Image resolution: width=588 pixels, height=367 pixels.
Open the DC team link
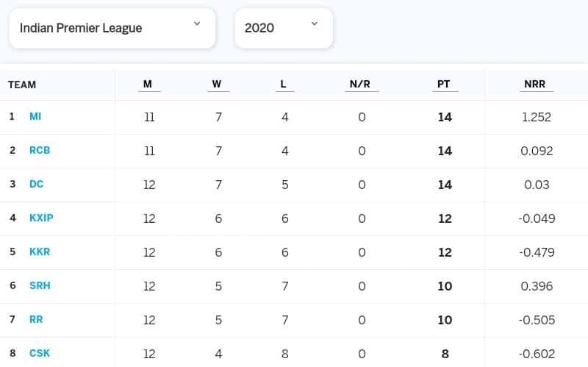(x=36, y=184)
